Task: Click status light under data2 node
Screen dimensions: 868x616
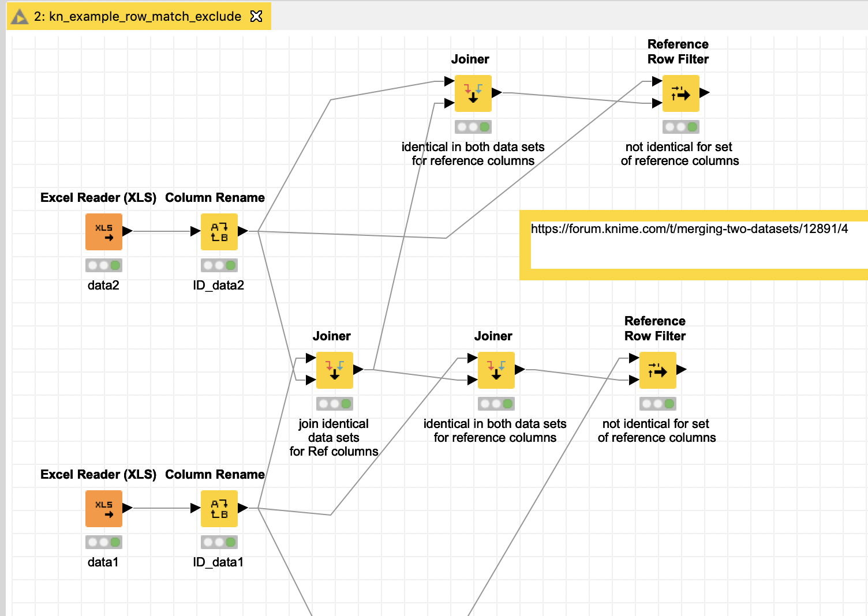Action: 104,265
